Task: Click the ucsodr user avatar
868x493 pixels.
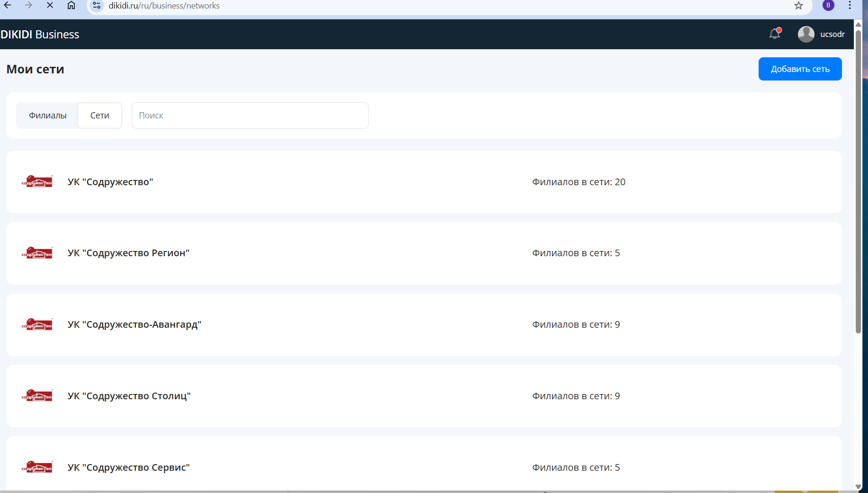Action: [806, 34]
